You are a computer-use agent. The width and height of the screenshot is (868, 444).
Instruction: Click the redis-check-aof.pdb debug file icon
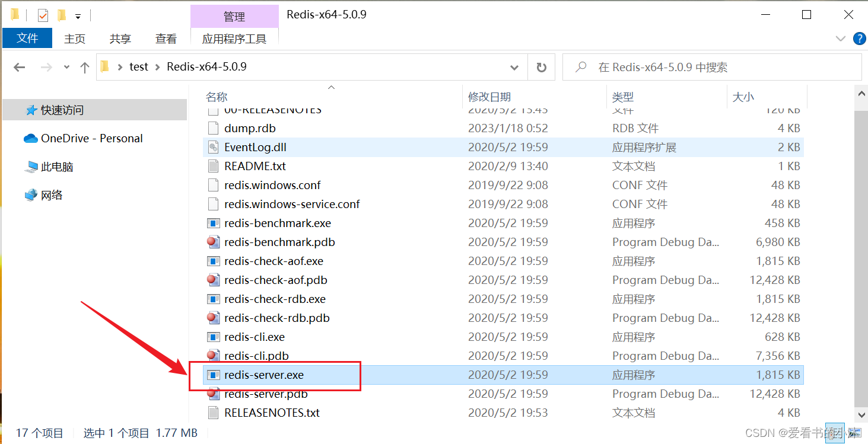[214, 280]
